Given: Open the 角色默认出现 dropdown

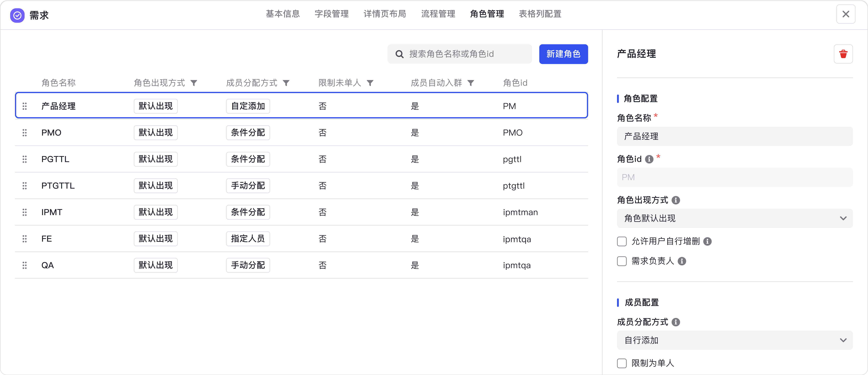Looking at the screenshot, I should point(735,218).
